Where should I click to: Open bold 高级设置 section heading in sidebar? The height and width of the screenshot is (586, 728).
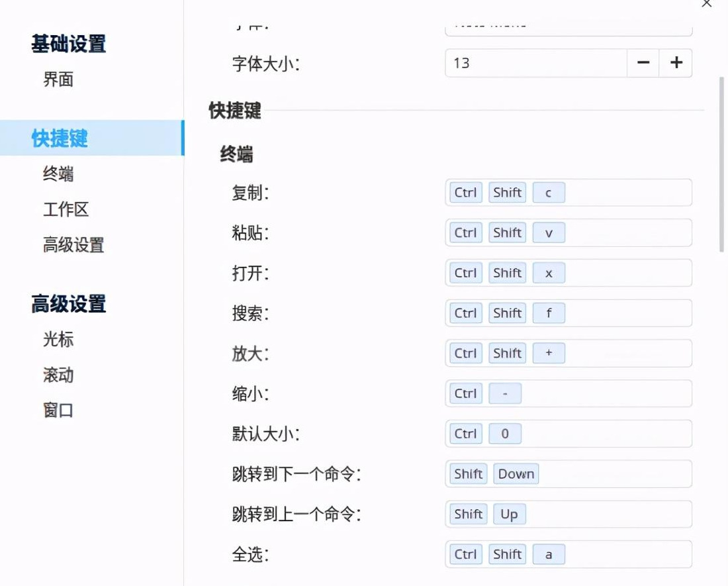point(69,304)
